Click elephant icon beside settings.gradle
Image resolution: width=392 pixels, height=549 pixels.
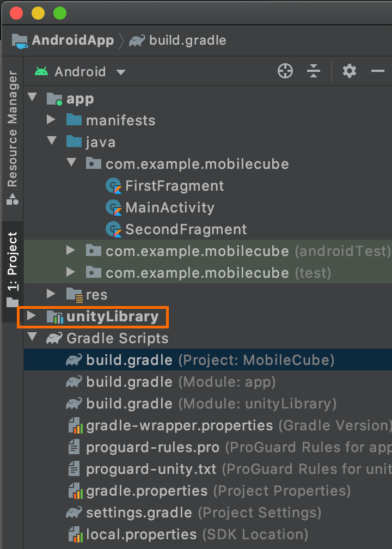point(74,512)
